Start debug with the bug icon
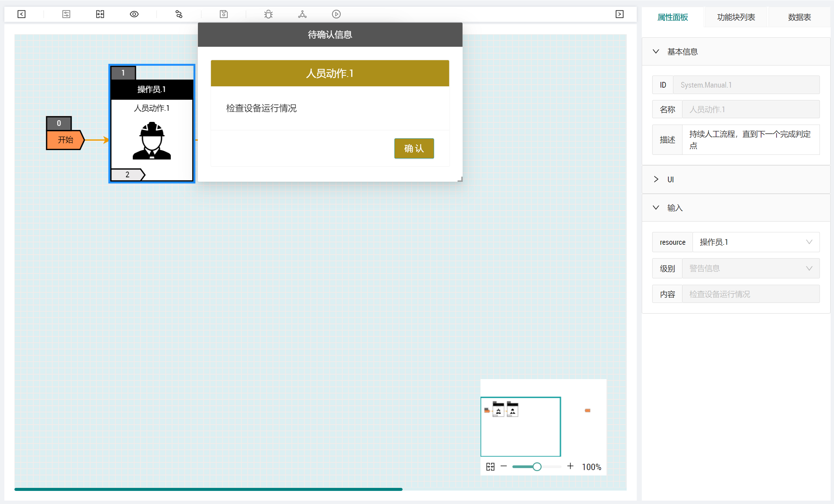The height and width of the screenshot is (504, 834). tap(268, 14)
